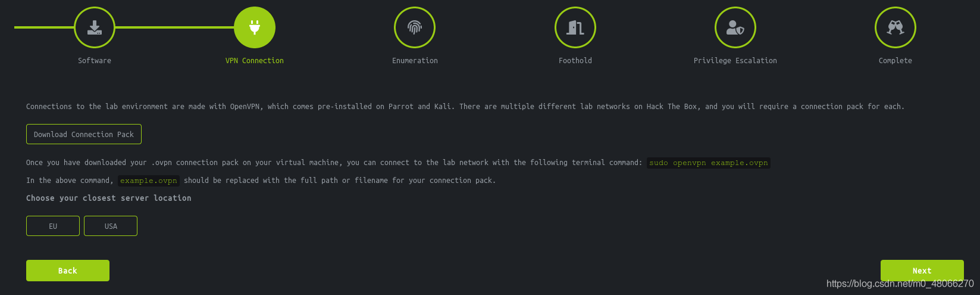Viewport: 980px width, 295px height.
Task: Click progress bar between Software and VPN
Action: (x=174, y=27)
